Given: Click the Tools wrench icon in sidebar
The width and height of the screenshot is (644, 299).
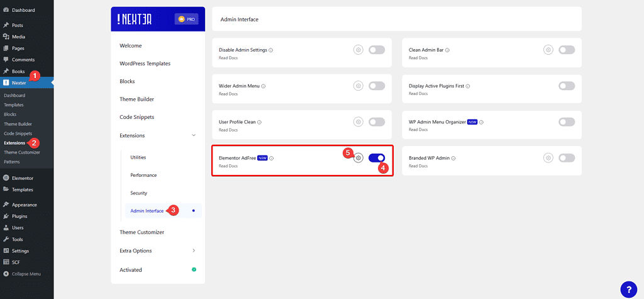Looking at the screenshot, I should click(6, 239).
